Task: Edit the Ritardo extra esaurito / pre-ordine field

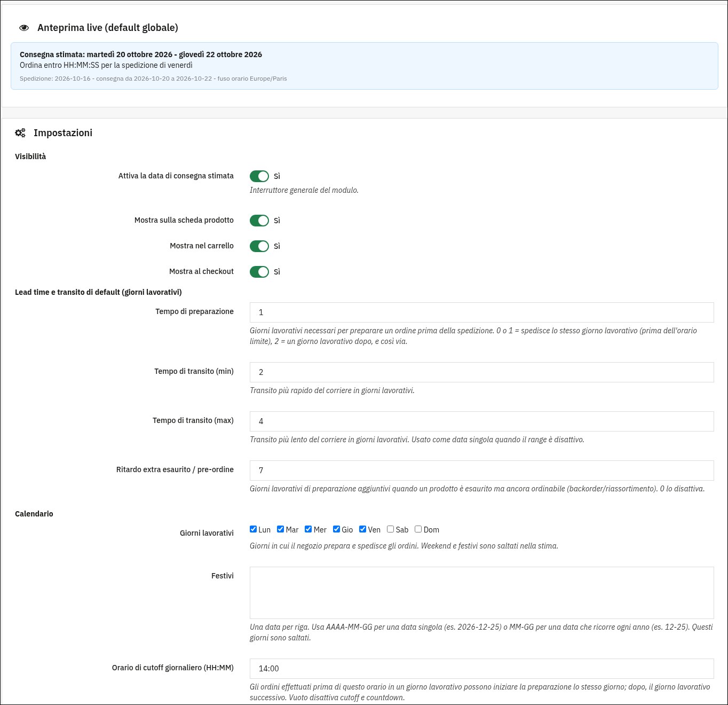Action: point(482,471)
